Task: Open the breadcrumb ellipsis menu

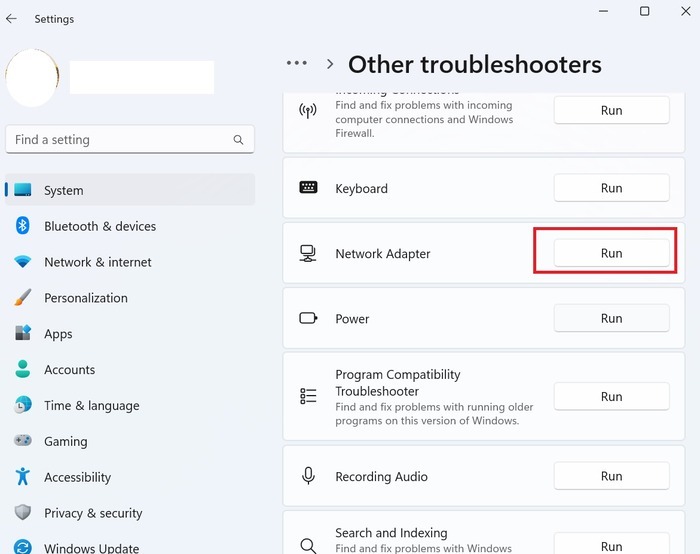Action: click(x=297, y=63)
